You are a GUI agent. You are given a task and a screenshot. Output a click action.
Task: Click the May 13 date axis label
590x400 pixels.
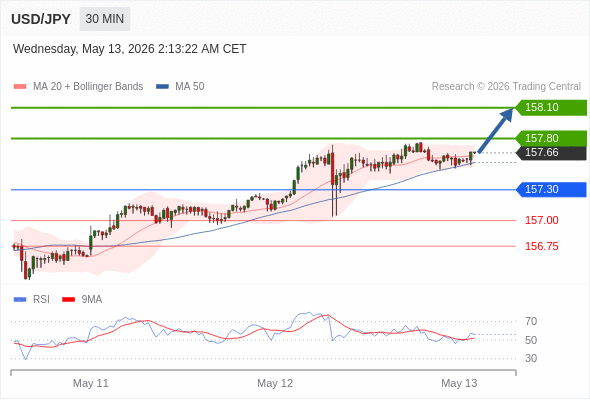[459, 383]
